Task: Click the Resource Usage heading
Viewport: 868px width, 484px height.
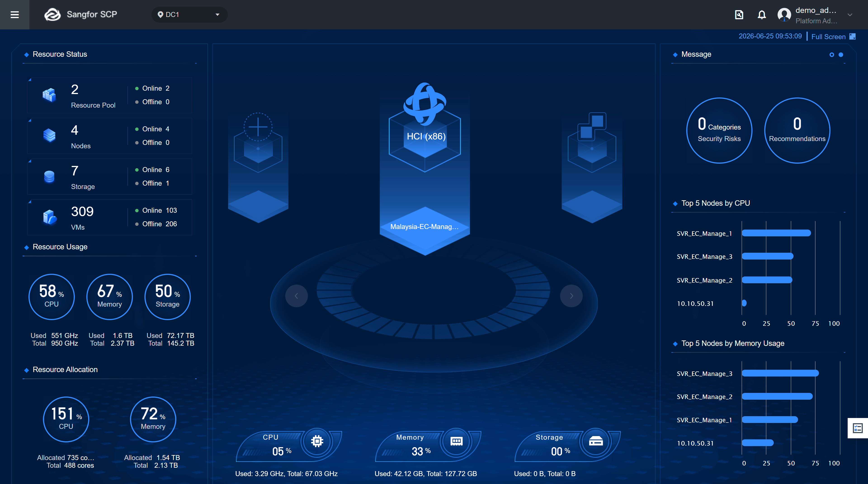Action: tap(60, 247)
